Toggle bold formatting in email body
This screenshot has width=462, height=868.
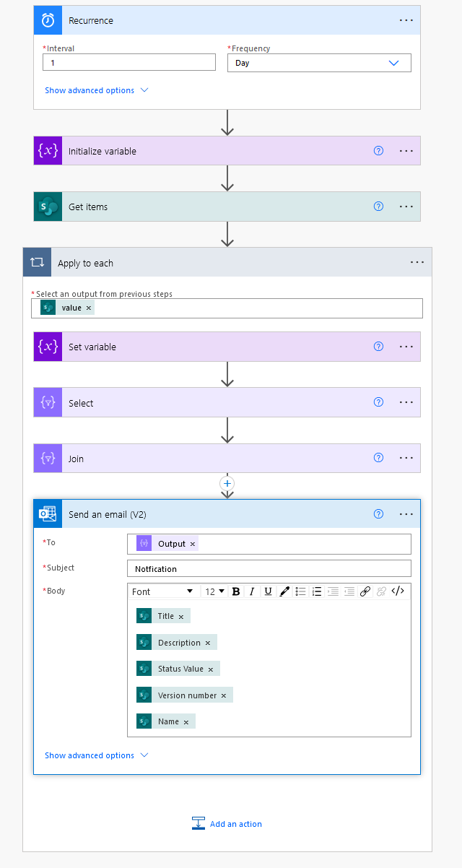point(236,591)
